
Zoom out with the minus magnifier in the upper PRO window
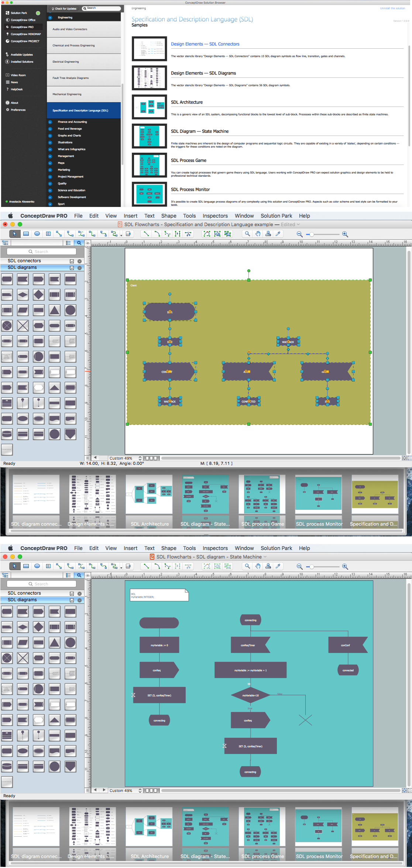[x=300, y=234]
